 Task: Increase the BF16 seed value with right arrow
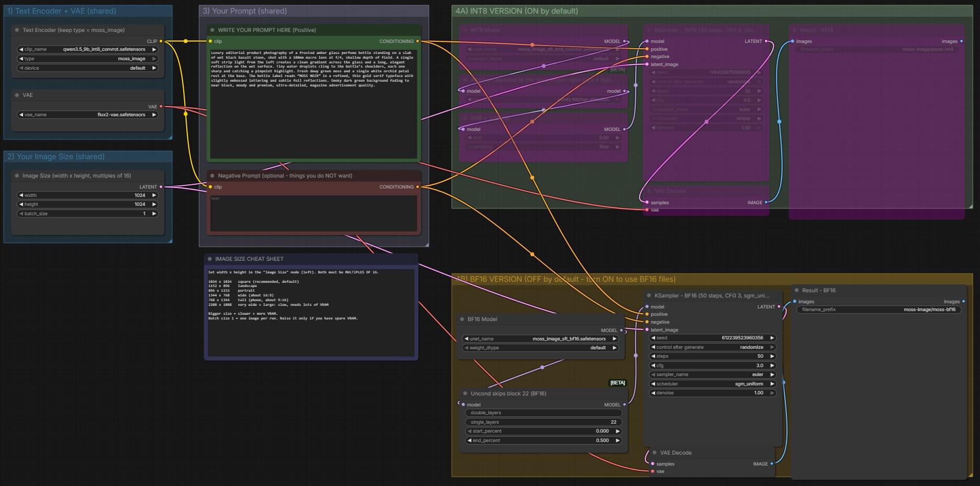coord(772,338)
